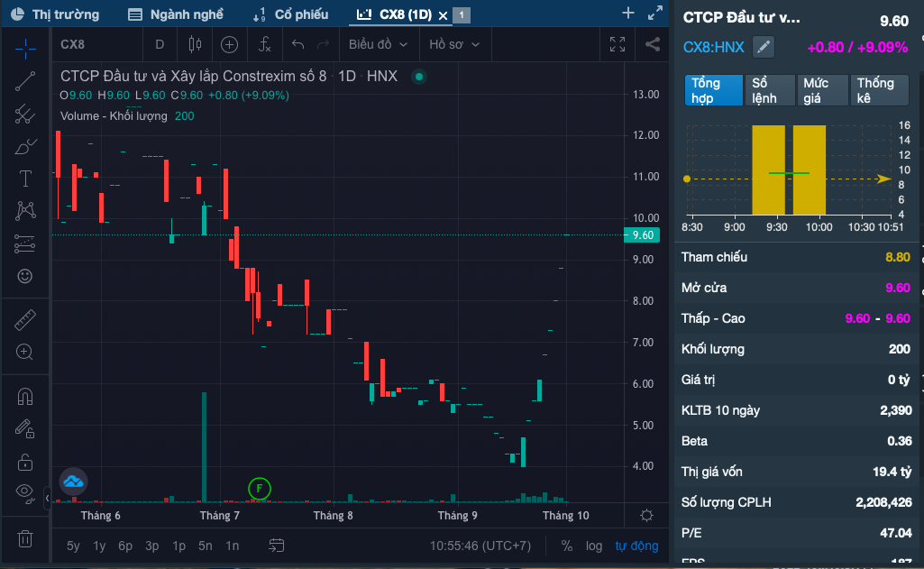Remove drawings with the trash icon

(x=24, y=538)
